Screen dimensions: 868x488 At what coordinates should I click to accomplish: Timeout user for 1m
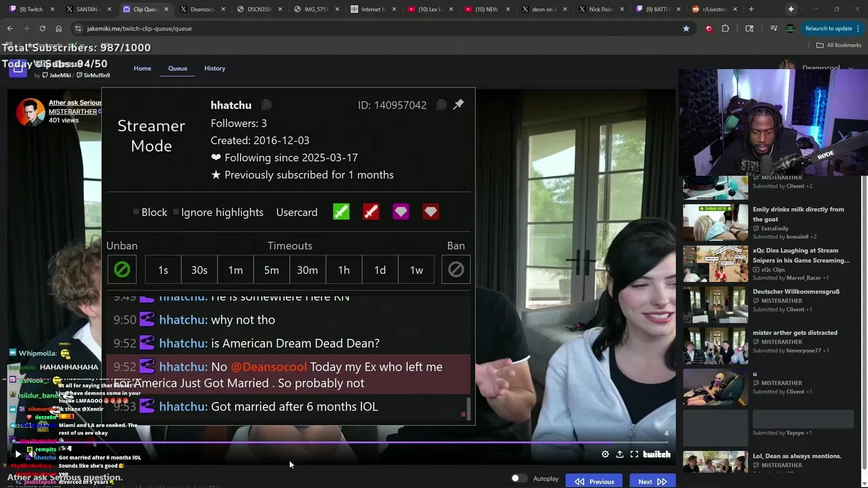(235, 270)
